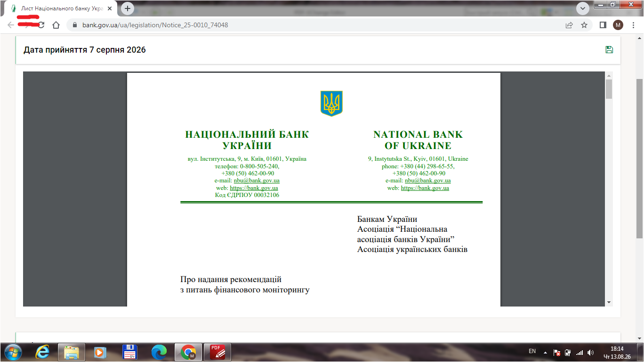Open the browser home page
The height and width of the screenshot is (362, 644).
[56, 25]
